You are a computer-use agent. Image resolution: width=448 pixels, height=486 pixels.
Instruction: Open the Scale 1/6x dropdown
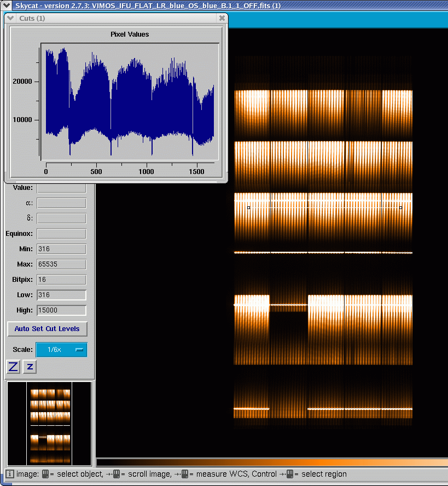[x=62, y=350]
